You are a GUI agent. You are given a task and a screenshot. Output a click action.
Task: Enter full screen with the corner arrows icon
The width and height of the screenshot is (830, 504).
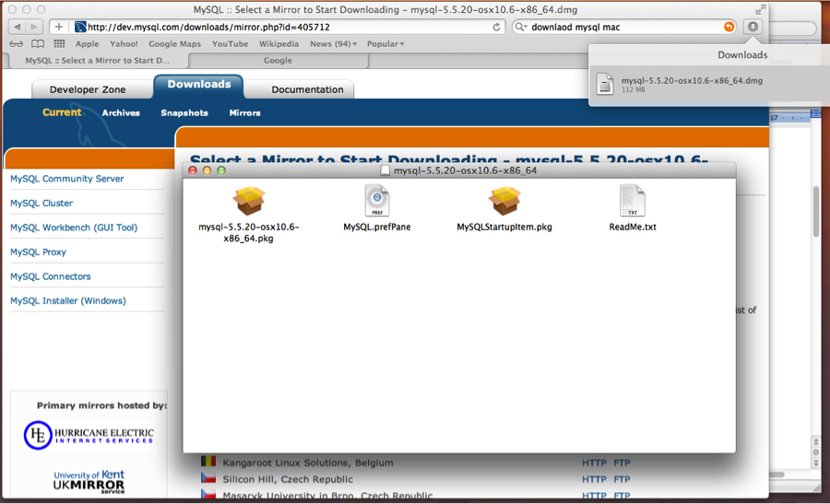[760, 9]
